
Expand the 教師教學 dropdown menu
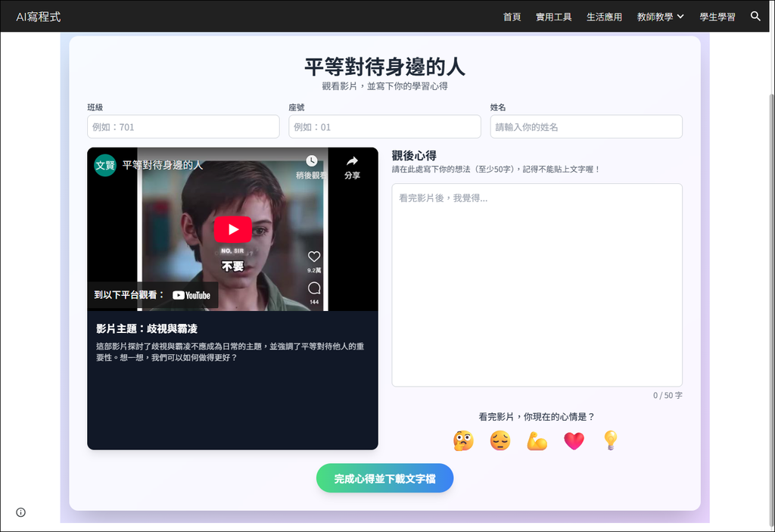point(660,17)
